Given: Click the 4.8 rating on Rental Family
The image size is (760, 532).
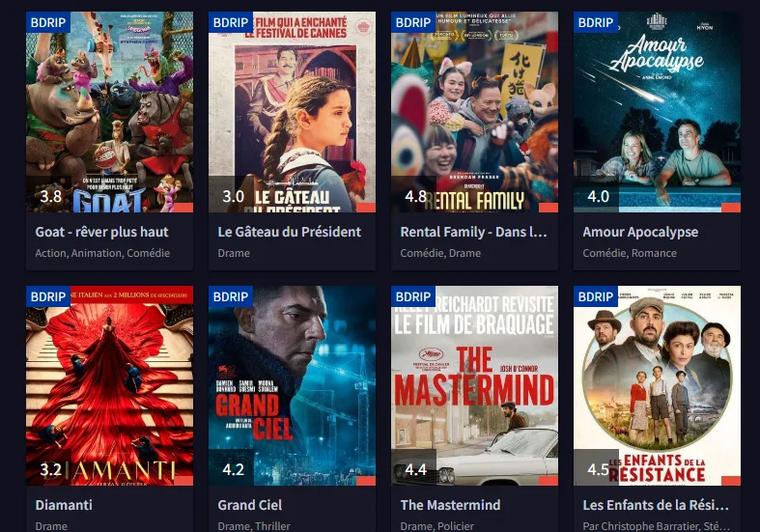Looking at the screenshot, I should (x=415, y=197).
